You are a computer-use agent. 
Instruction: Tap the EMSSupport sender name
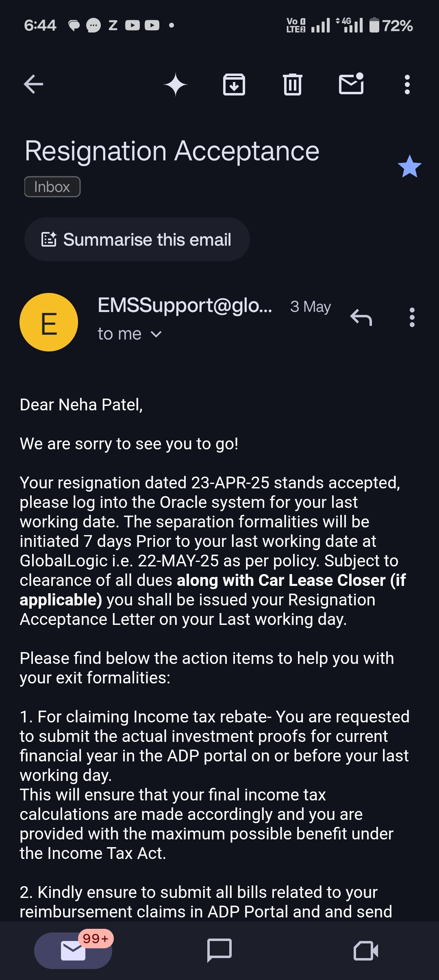coord(185,306)
